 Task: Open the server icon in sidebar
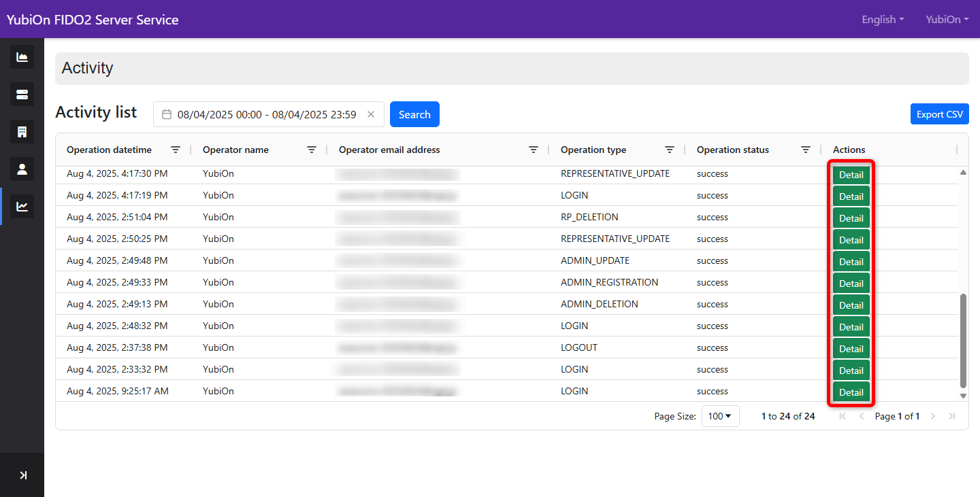[x=22, y=94]
